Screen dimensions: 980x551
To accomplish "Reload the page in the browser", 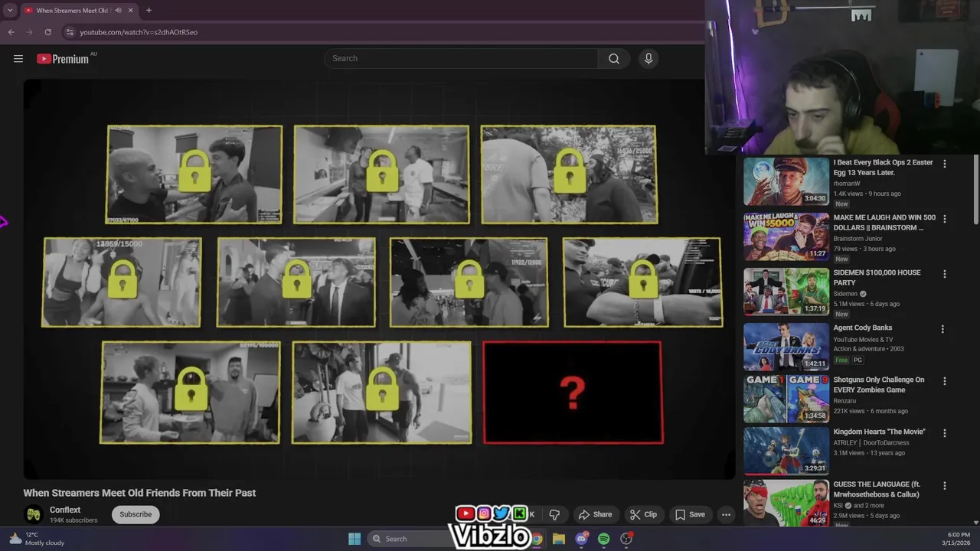I will 47,32.
